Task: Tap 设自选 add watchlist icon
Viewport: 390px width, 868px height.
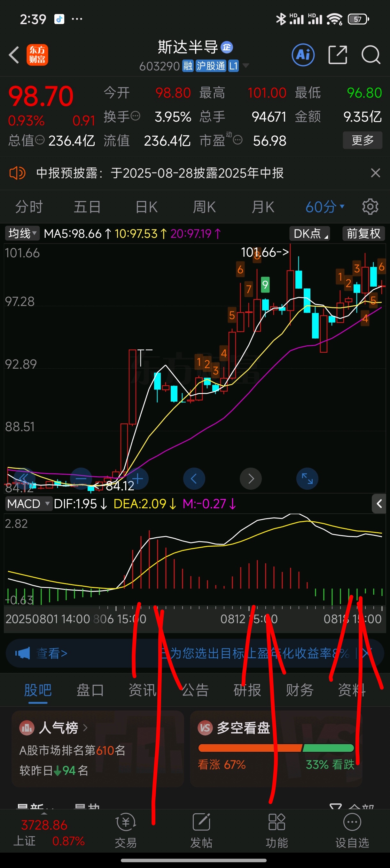Action: click(x=352, y=822)
